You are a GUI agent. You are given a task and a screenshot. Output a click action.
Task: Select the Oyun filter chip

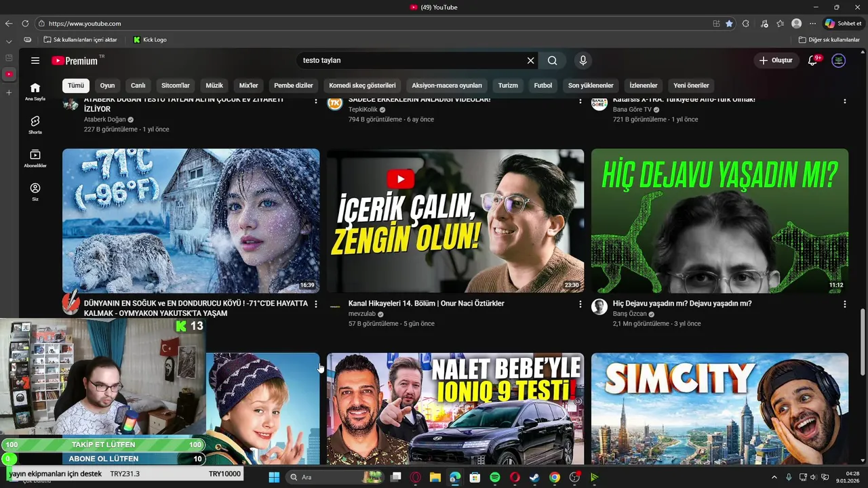(107, 85)
